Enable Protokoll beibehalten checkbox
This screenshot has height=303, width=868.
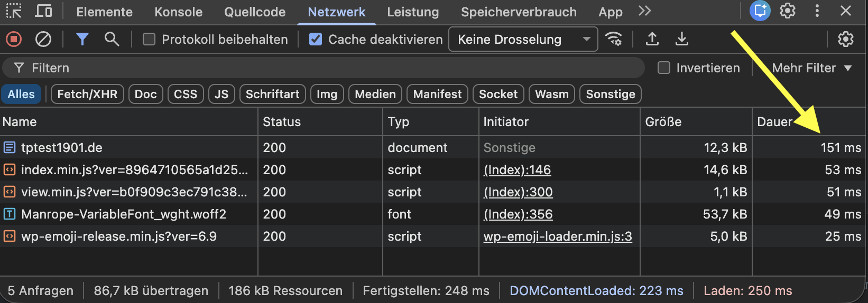tap(149, 39)
